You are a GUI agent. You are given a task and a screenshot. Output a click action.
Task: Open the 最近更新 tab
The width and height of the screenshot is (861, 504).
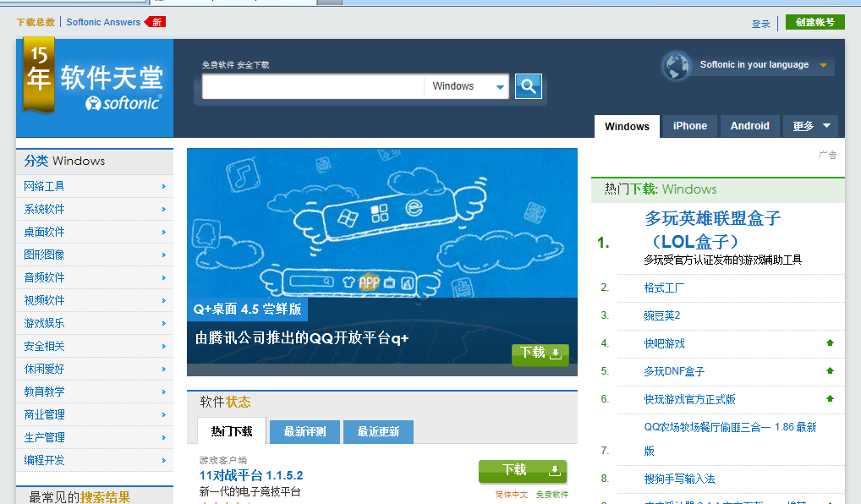378,431
